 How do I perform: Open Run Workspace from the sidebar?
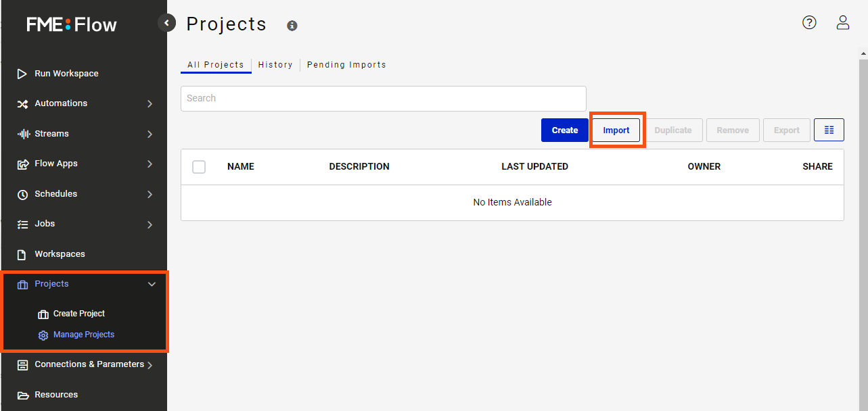[66, 74]
